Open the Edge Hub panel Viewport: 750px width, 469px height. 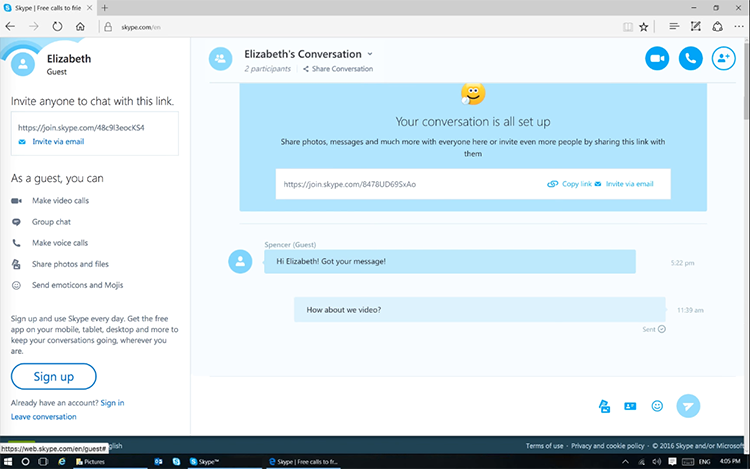(x=674, y=27)
